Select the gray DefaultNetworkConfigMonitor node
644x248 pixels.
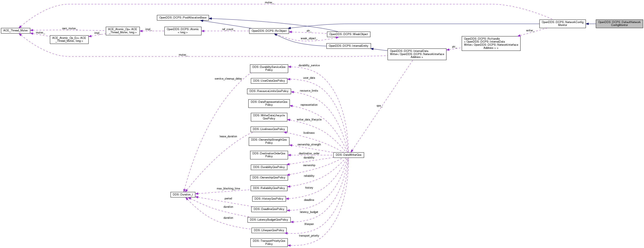[x=619, y=23]
